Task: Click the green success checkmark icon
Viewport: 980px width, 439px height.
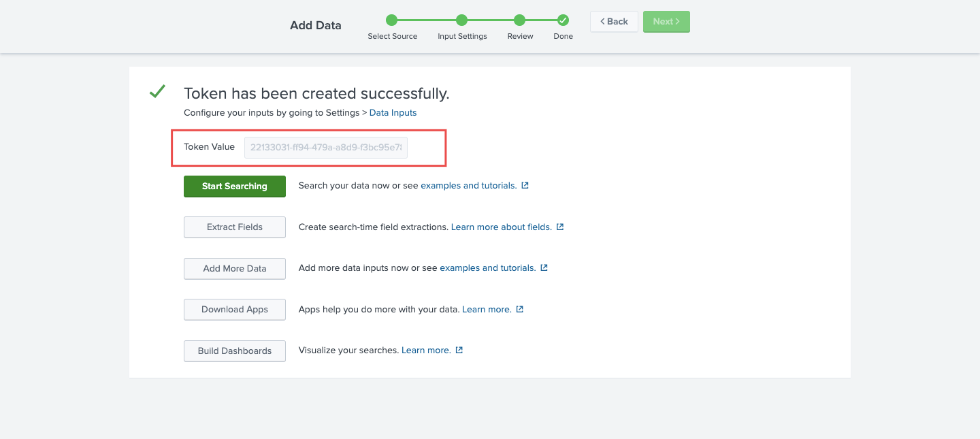Action: click(x=157, y=91)
